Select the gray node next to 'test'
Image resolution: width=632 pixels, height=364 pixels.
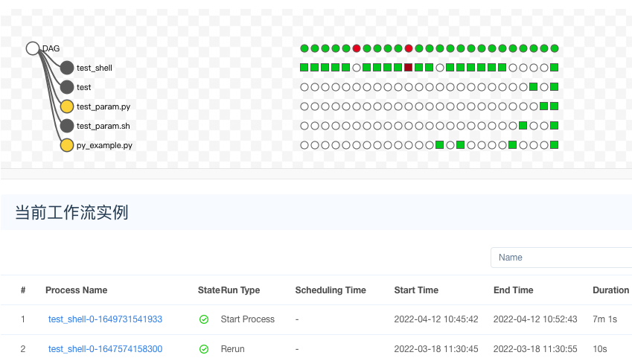pos(67,87)
